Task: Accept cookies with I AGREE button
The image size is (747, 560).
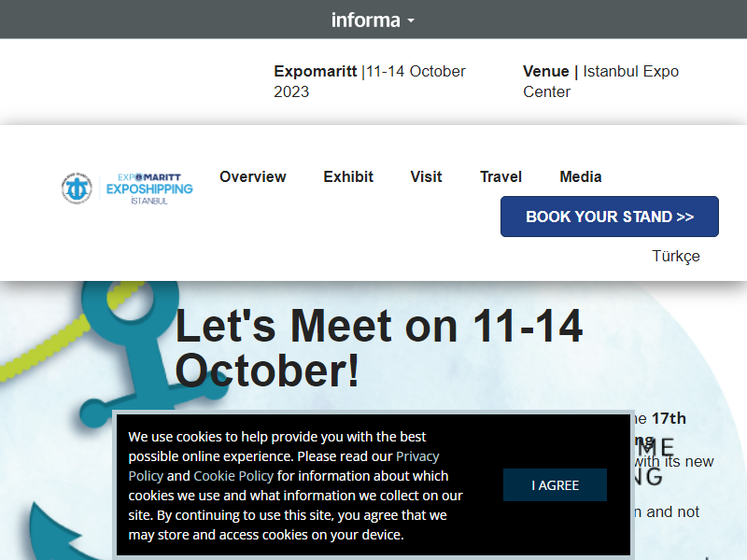Action: coord(555,484)
